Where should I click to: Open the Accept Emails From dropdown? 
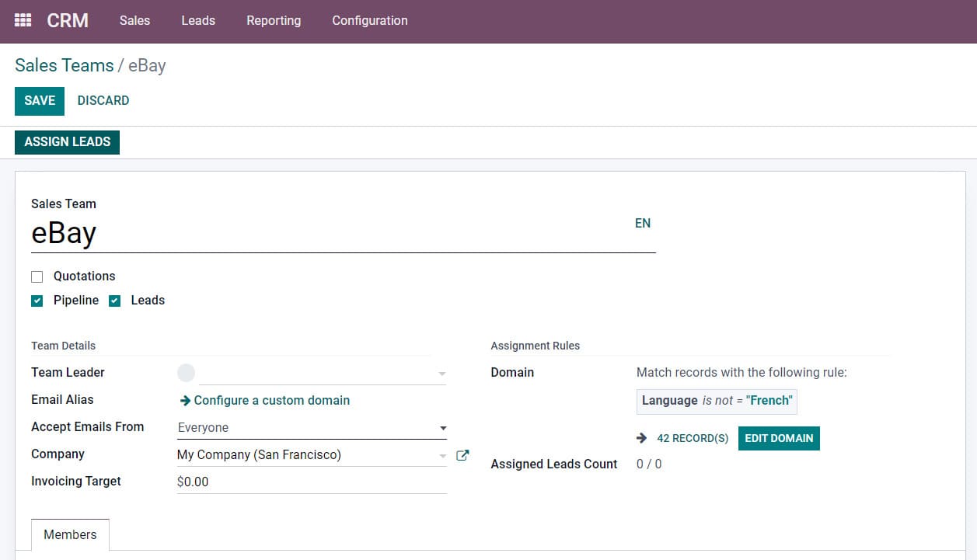click(x=312, y=428)
